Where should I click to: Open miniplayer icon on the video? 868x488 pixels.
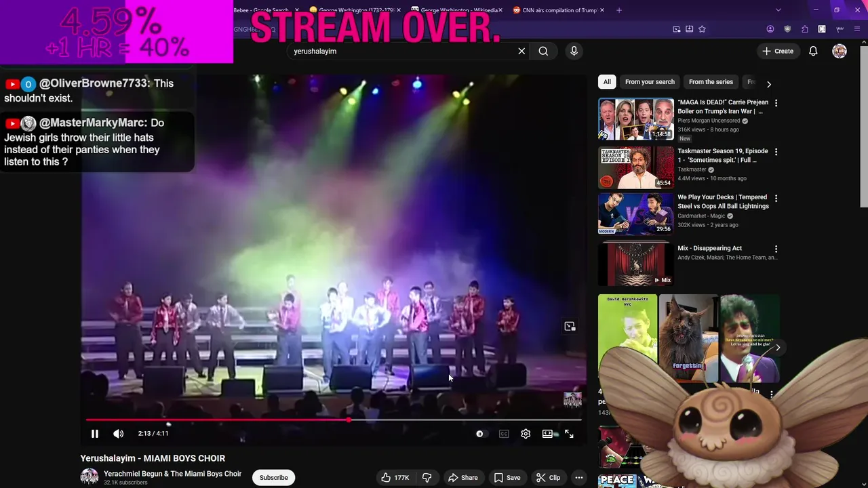coord(570,326)
